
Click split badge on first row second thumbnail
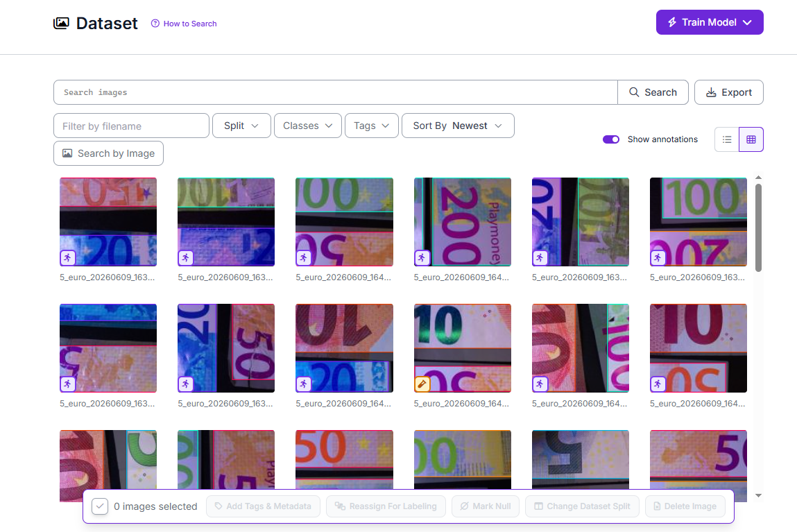185,257
